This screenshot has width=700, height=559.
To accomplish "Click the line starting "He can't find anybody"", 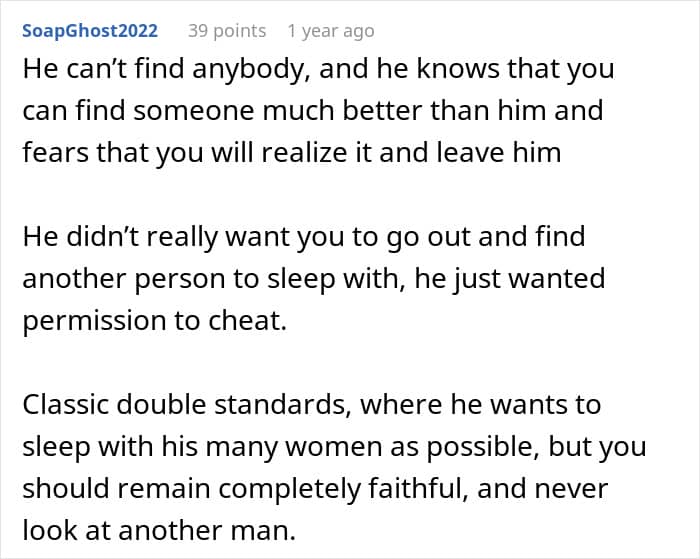I will 318,70.
